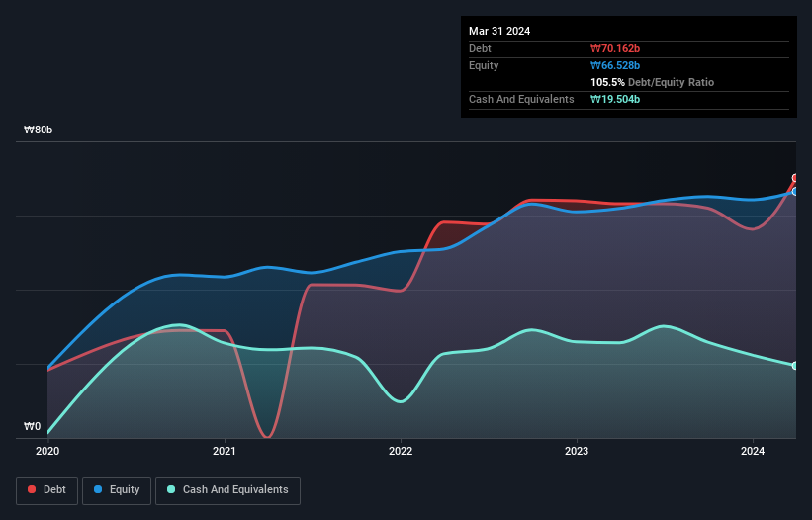Screen dimensions: 812x520
Task: Click the 2024 x-axis label
Action: tap(753, 451)
